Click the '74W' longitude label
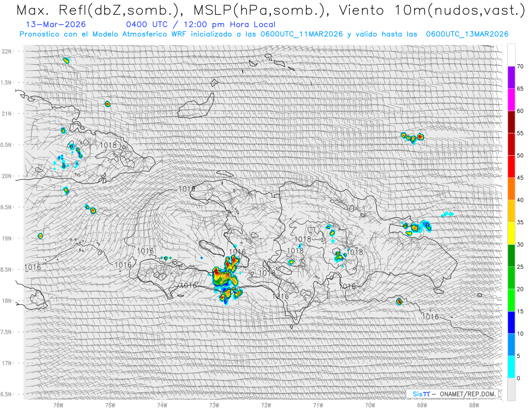Image resolution: width=532 pixels, height=411 pixels. coord(162,406)
